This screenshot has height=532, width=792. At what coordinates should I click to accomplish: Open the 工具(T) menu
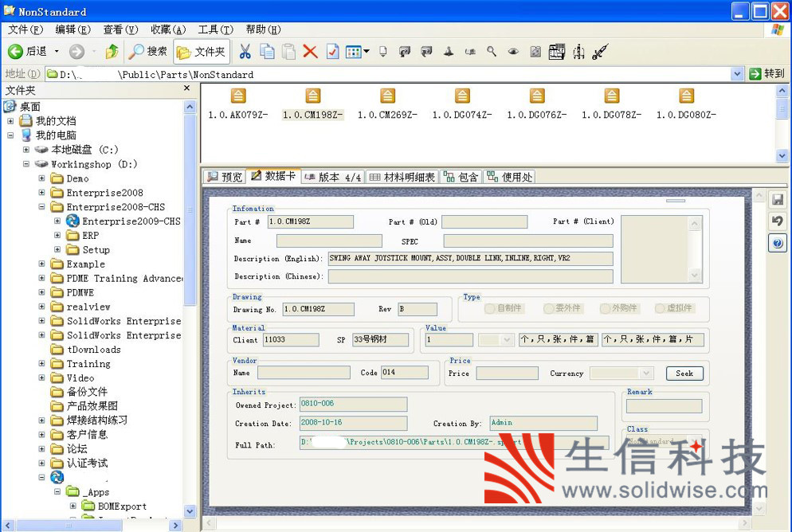coord(216,29)
